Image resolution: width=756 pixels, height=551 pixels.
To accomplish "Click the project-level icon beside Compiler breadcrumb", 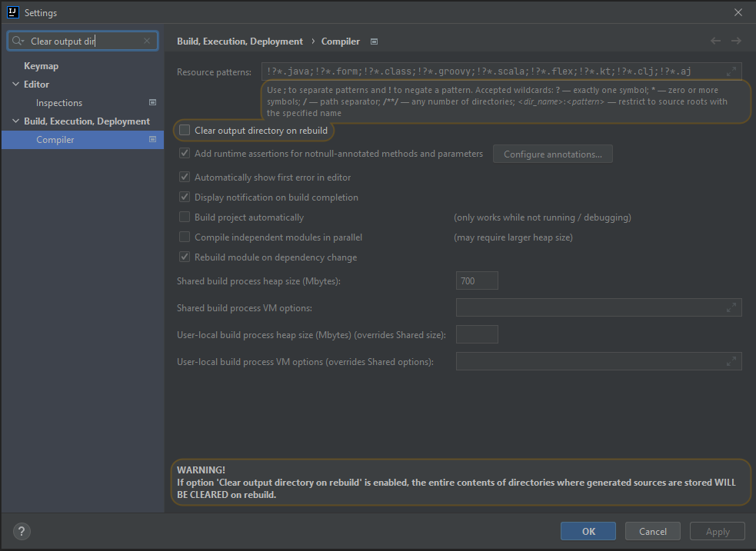I will [x=375, y=41].
